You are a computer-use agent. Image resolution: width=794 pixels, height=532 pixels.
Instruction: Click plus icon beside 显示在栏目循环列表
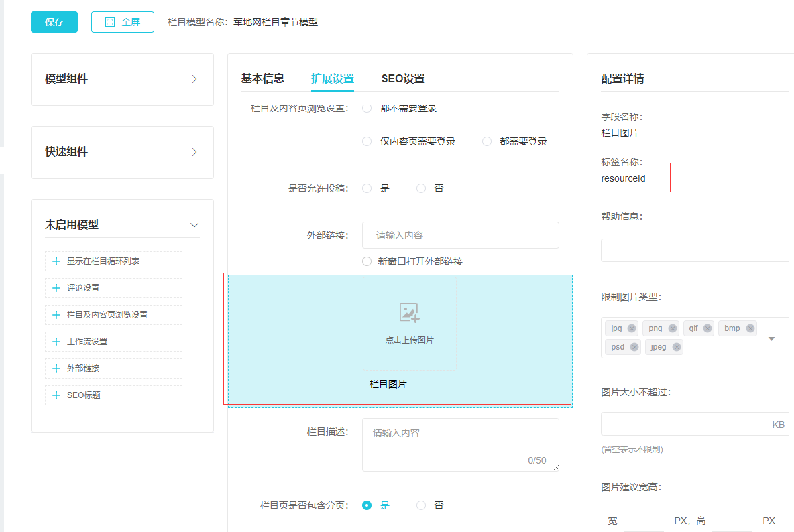[x=56, y=261]
